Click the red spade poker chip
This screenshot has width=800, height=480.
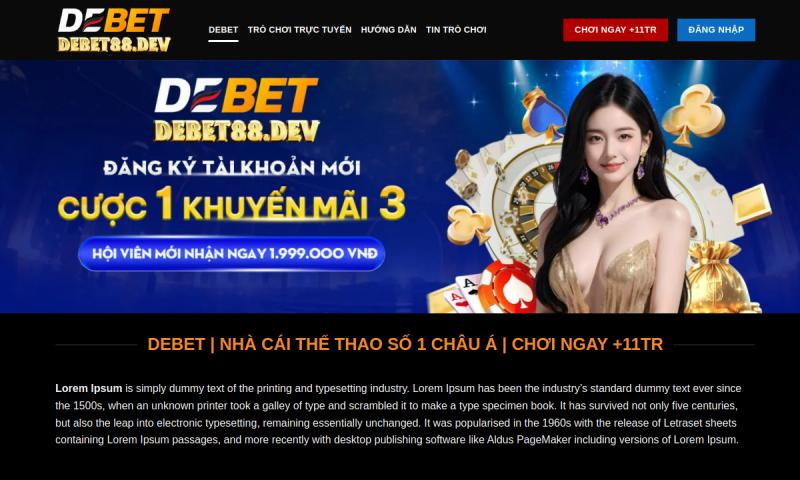click(510, 287)
